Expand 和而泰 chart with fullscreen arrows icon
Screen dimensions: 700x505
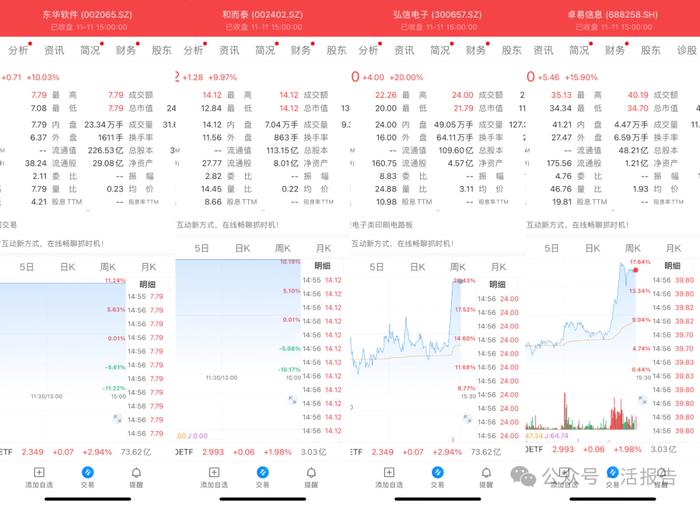pyautogui.click(x=292, y=399)
